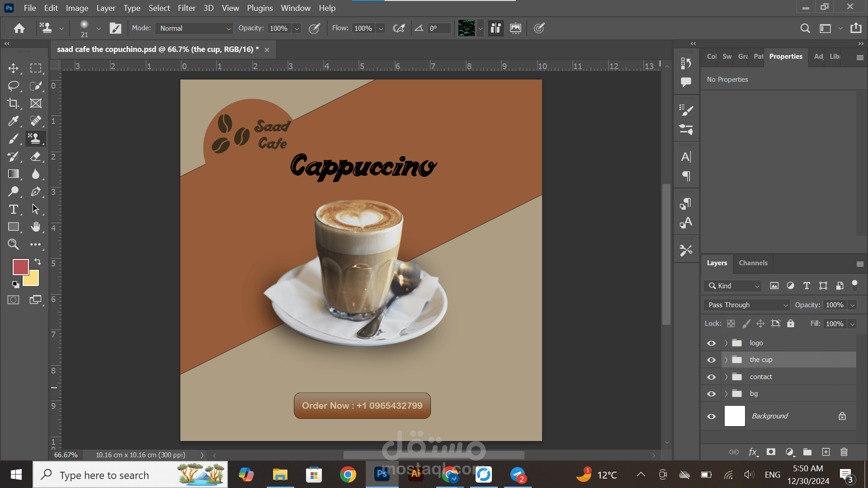Select the Hand tool
Viewport: 868px width, 488px height.
[x=35, y=227]
